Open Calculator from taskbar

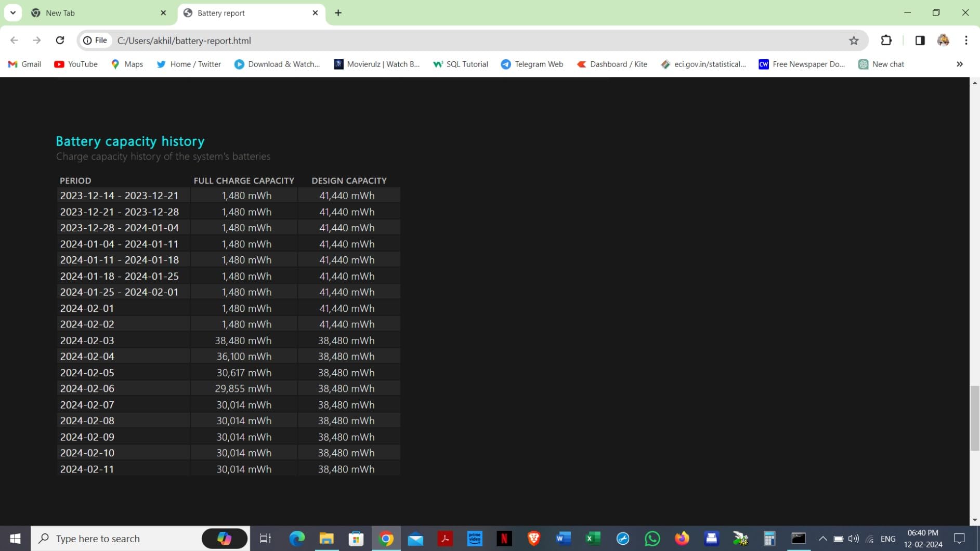[x=769, y=539]
